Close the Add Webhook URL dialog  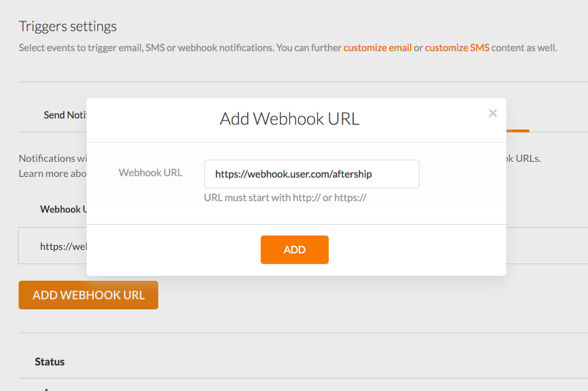point(493,113)
